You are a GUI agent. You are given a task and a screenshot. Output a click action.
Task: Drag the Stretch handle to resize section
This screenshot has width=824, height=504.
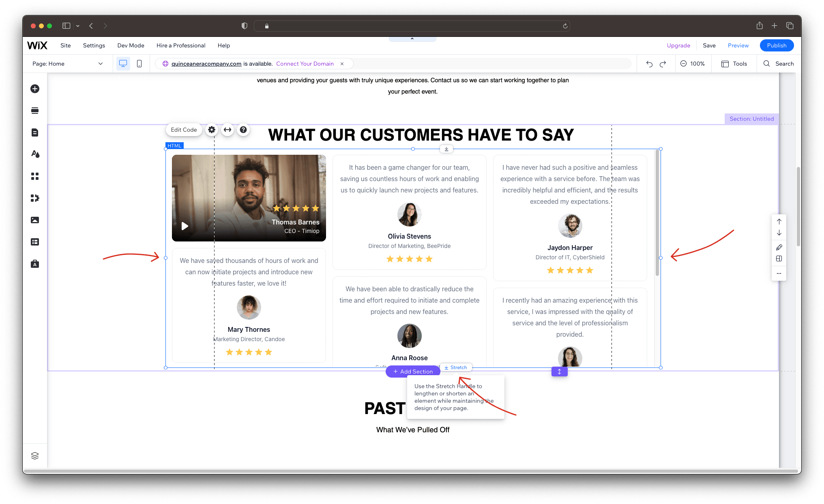pos(559,372)
